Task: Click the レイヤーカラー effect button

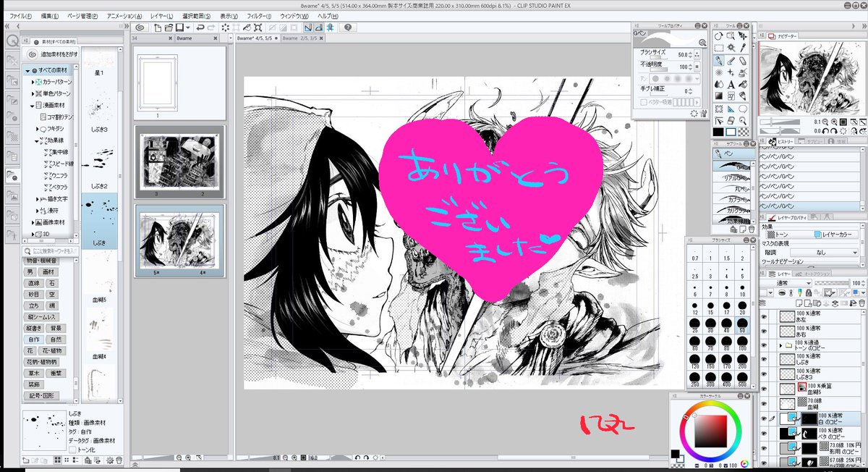Action: point(836,234)
